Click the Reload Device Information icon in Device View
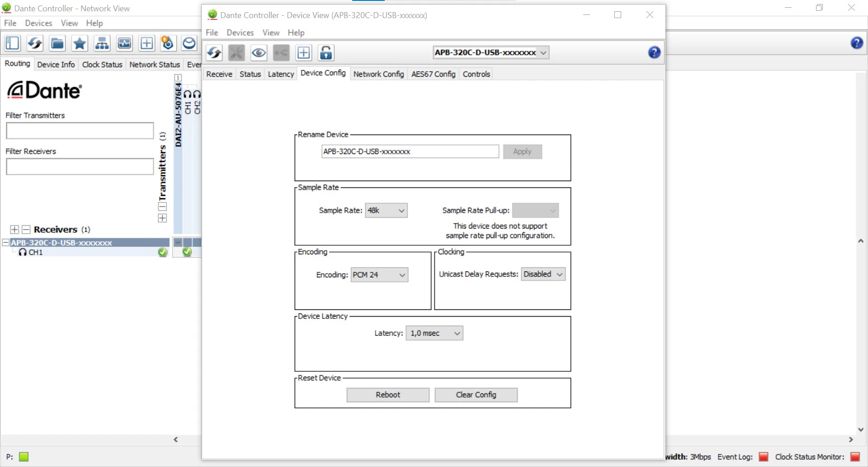 click(214, 53)
